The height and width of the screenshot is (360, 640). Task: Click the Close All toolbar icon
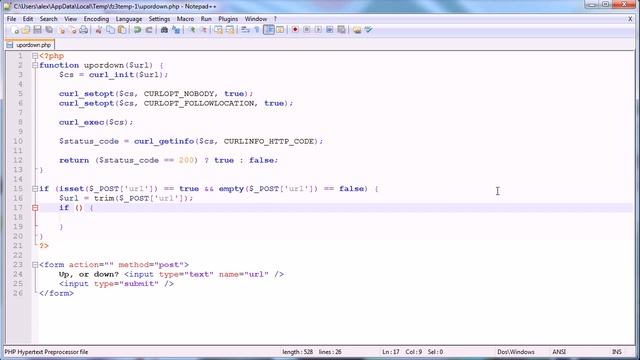[x=72, y=30]
